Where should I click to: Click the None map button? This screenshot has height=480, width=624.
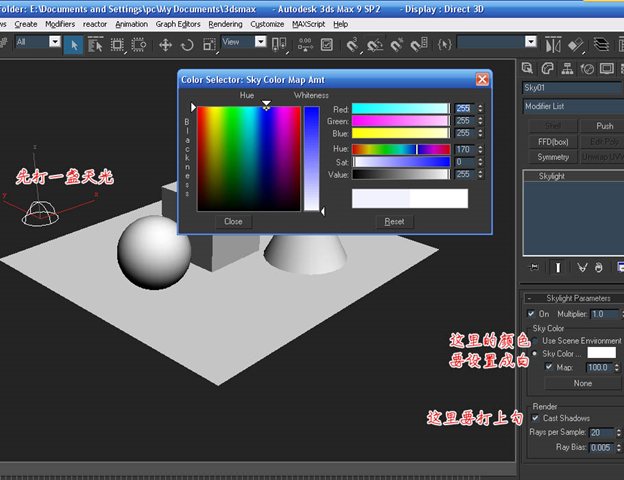[583, 383]
